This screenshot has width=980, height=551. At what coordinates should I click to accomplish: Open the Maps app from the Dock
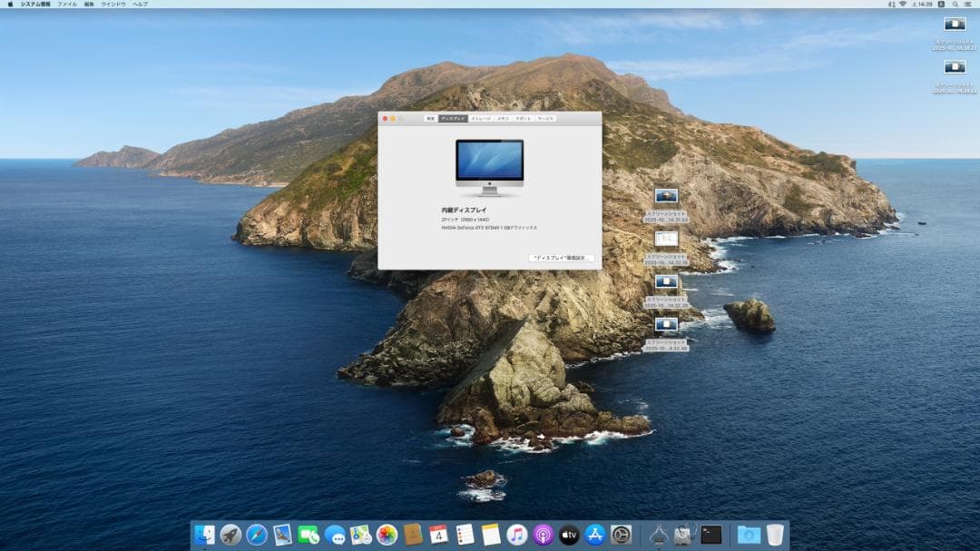(x=359, y=535)
